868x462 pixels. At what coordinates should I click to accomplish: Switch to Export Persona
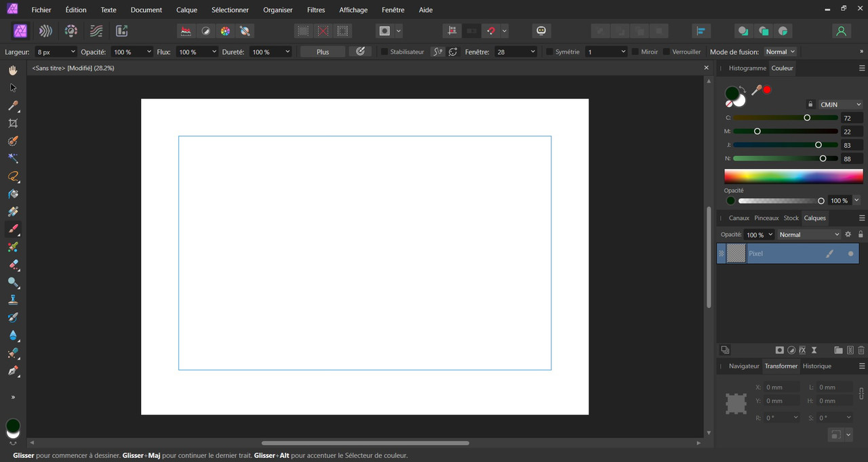point(122,31)
